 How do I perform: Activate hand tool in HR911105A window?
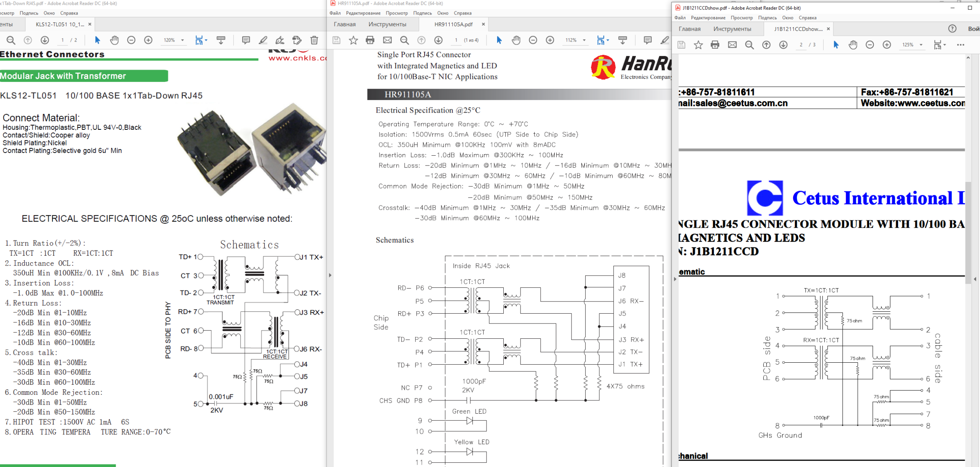point(516,40)
